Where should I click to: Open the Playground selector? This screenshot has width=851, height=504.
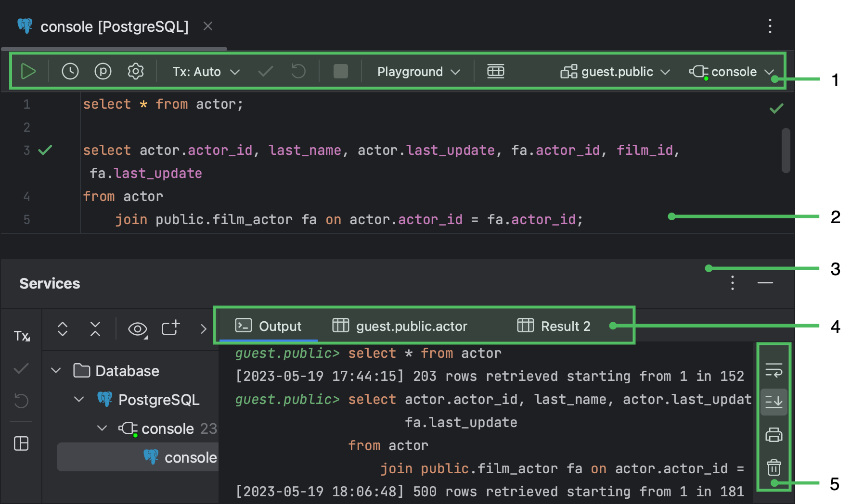pyautogui.click(x=417, y=71)
